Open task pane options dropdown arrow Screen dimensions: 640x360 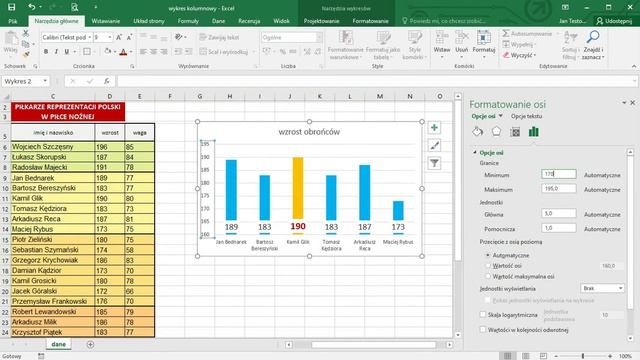pos(624,103)
